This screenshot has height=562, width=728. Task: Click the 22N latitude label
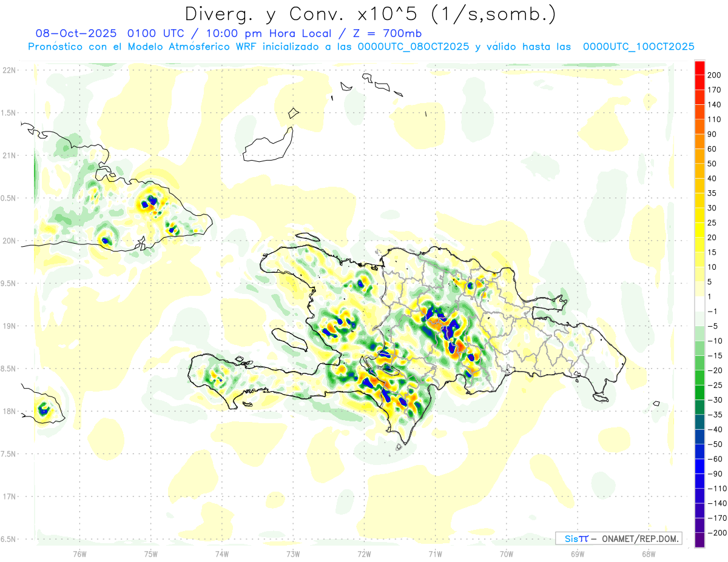[x=8, y=70]
